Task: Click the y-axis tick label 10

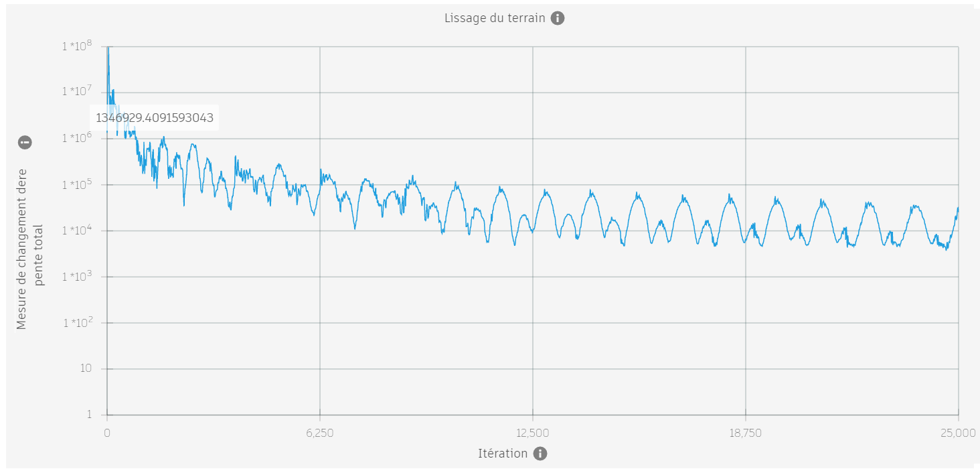Action: [x=85, y=369]
